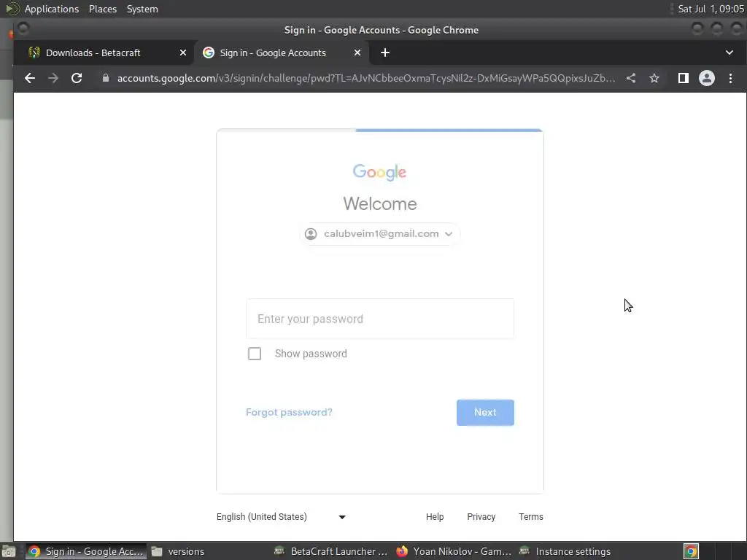Switch to the BetaCraft Launcher taskbar item

click(x=332, y=551)
